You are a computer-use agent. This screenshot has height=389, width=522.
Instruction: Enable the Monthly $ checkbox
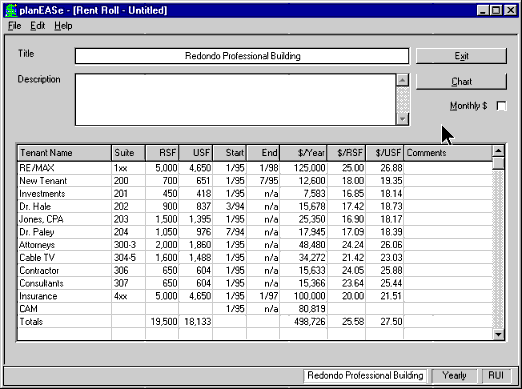tap(501, 106)
